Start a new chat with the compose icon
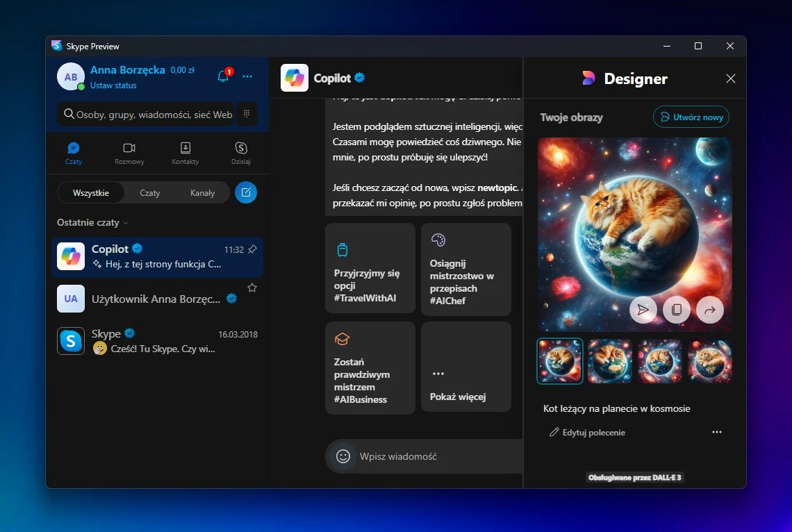The image size is (792, 532). pyautogui.click(x=246, y=192)
